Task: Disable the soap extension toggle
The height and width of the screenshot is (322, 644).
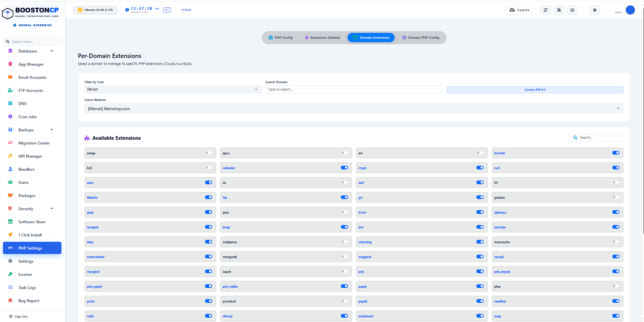Action: coord(616,316)
